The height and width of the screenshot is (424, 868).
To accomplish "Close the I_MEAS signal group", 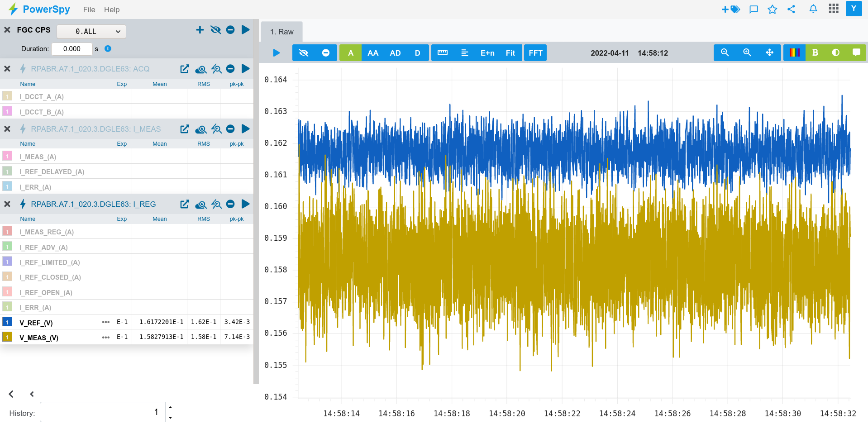I will pyautogui.click(x=7, y=129).
